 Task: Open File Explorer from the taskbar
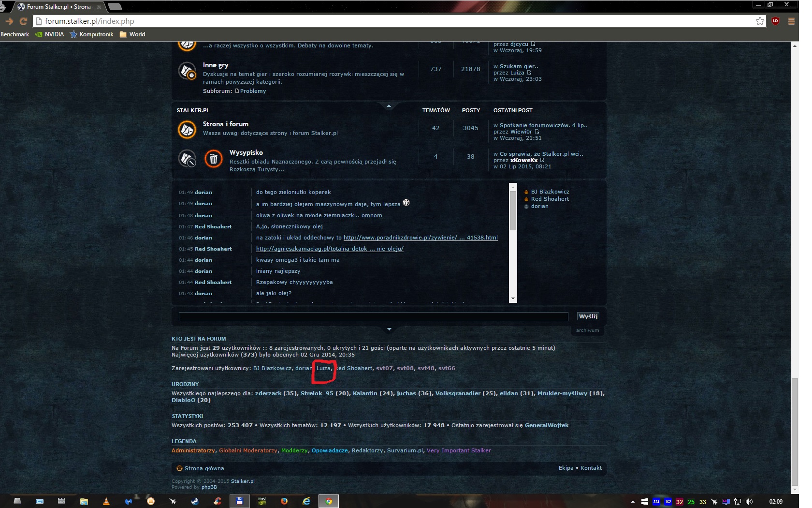tap(84, 501)
